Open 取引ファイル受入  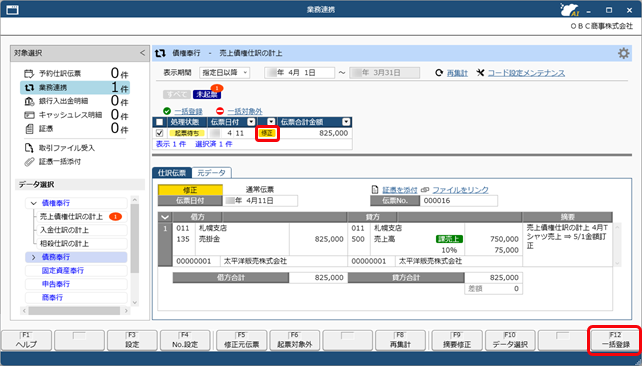tap(60, 148)
